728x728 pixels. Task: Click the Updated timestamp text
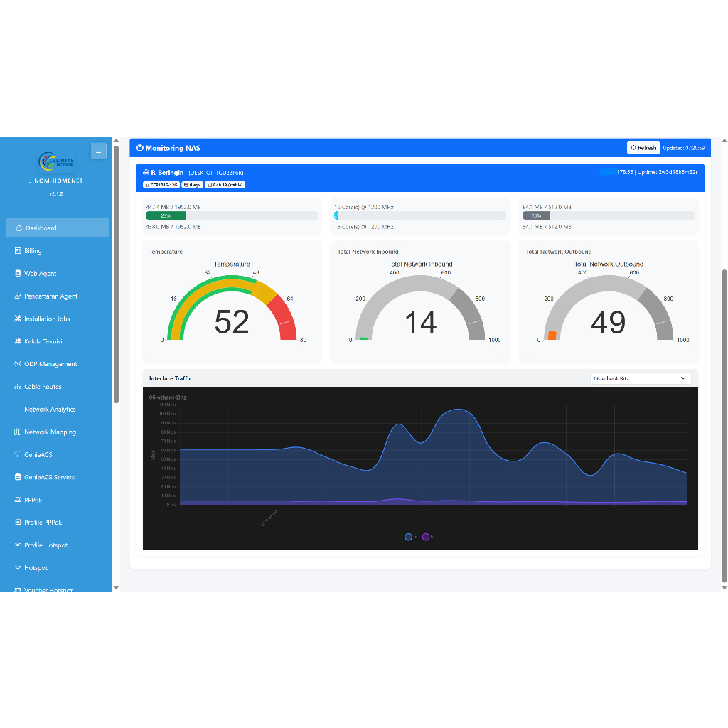tap(683, 148)
